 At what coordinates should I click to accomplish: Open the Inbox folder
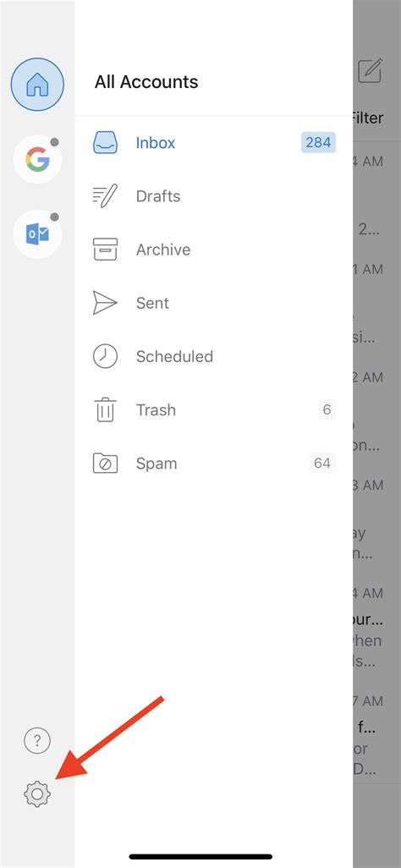[x=214, y=143]
